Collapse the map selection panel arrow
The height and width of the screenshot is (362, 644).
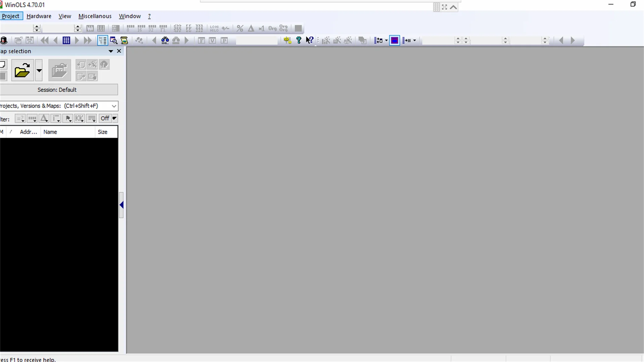(122, 204)
